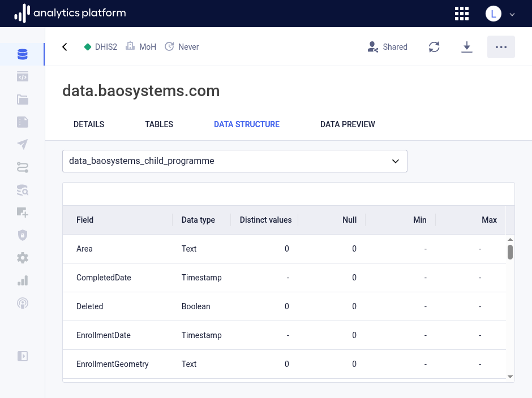
Task: Open the pipeline flow sidebar icon
Action: [x=23, y=167]
